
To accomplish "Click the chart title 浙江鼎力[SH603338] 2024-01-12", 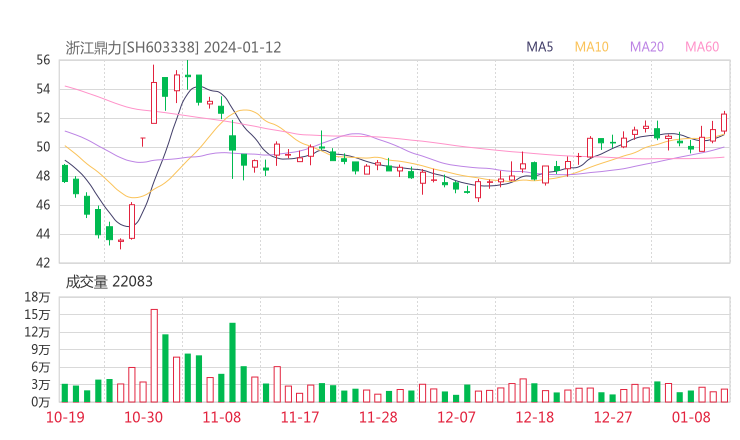I will 173,47.
